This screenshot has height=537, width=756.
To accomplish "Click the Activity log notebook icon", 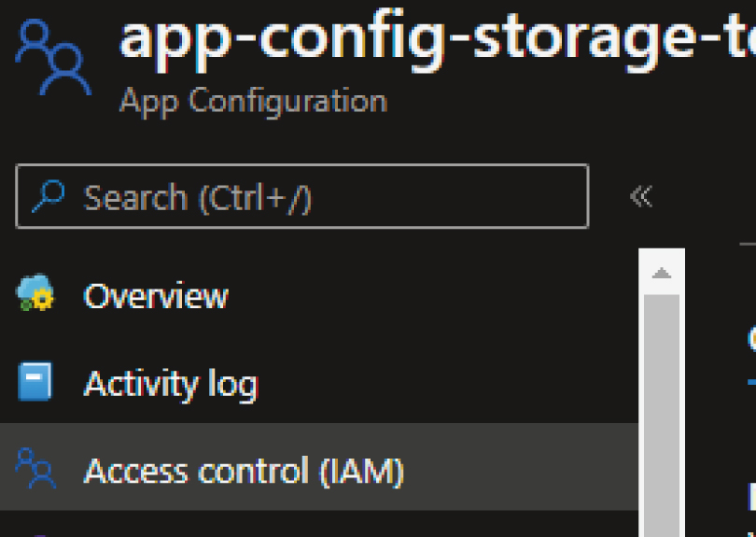I will point(35,383).
